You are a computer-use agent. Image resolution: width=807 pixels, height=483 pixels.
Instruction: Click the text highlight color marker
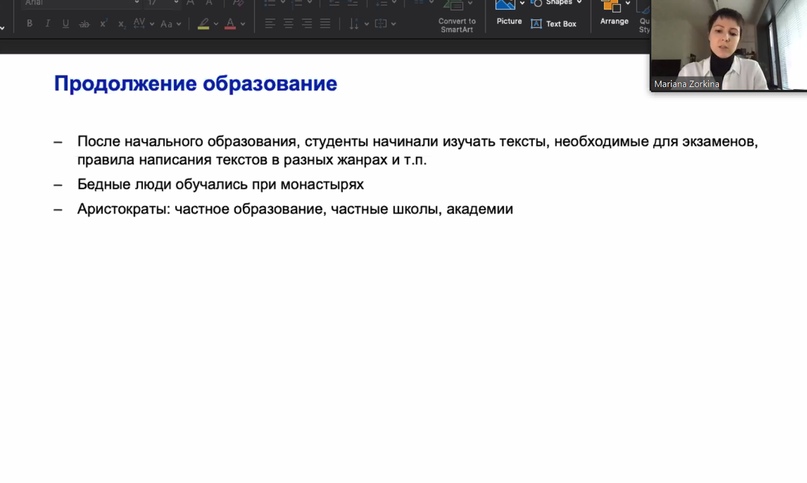point(203,24)
